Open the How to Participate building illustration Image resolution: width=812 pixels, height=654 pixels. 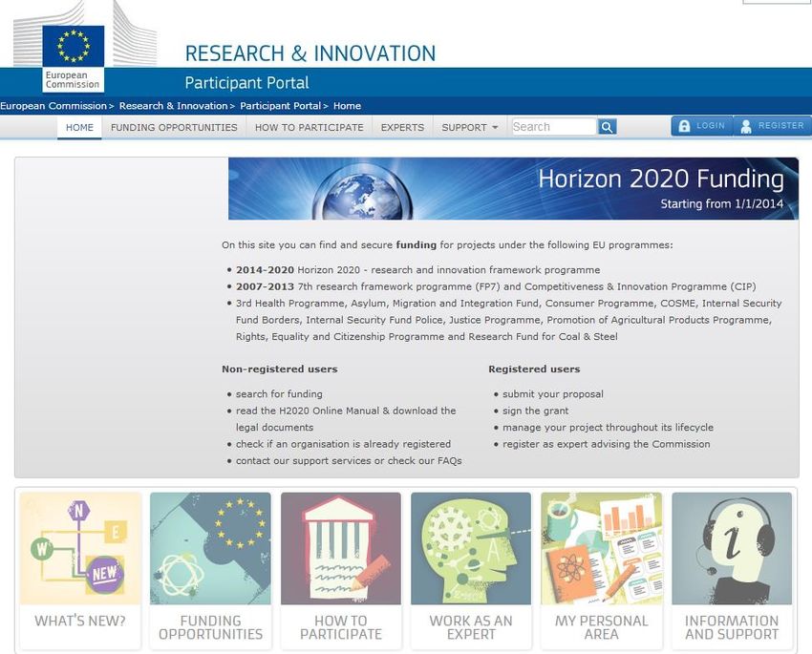coord(341,548)
